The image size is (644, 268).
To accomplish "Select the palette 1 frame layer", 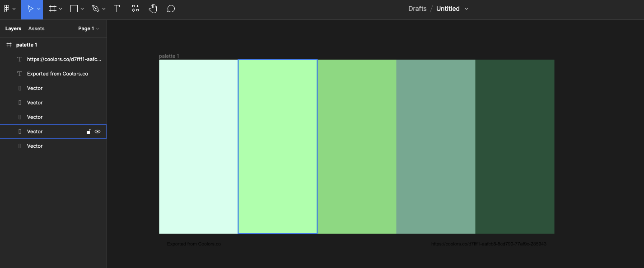I will (53, 45).
